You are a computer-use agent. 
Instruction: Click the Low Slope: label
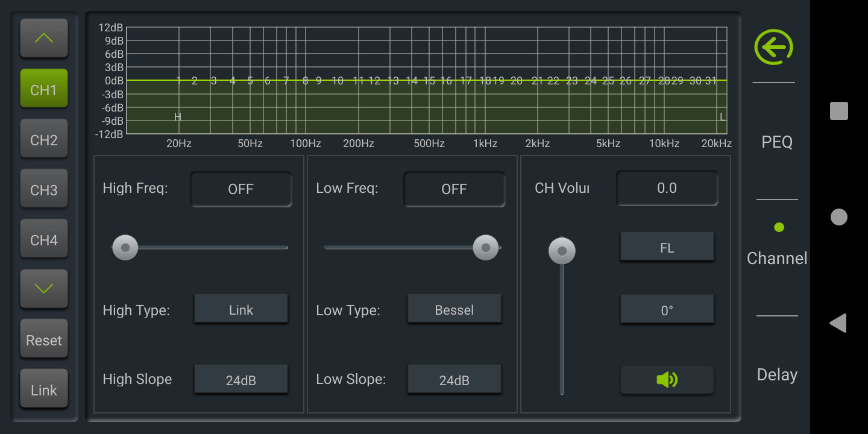pyautogui.click(x=351, y=379)
